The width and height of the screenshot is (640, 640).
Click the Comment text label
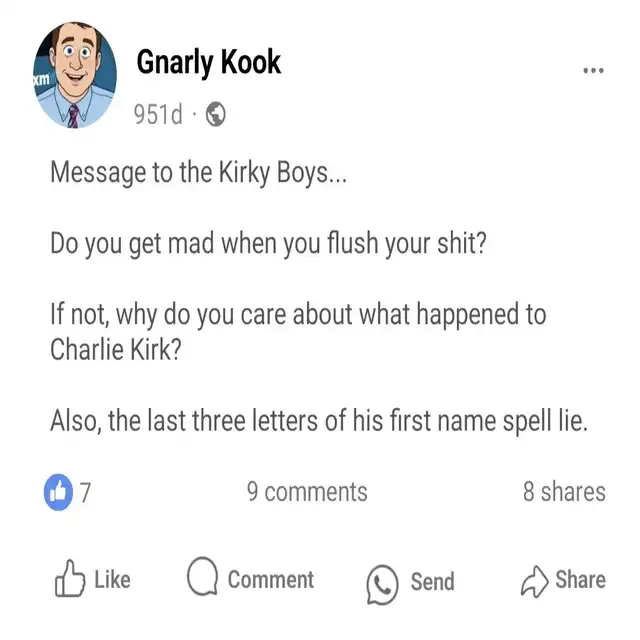(x=270, y=580)
